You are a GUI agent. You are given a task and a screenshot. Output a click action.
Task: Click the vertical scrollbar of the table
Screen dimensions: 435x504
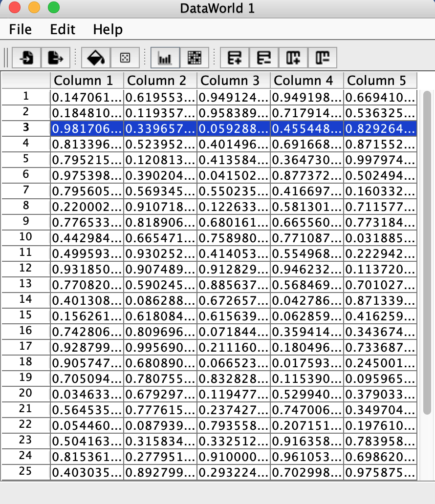[x=427, y=252]
